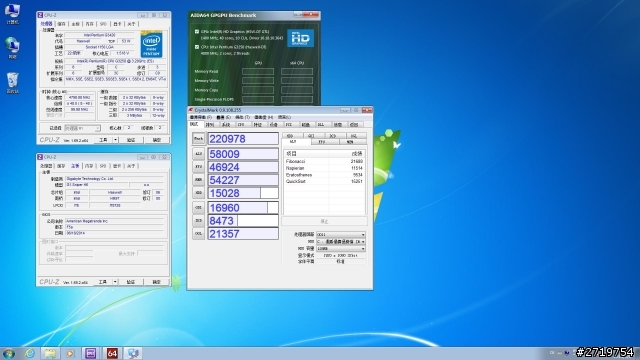Click OK button in CPU-Z mainboard window
The image size is (640, 360).
(157, 282)
